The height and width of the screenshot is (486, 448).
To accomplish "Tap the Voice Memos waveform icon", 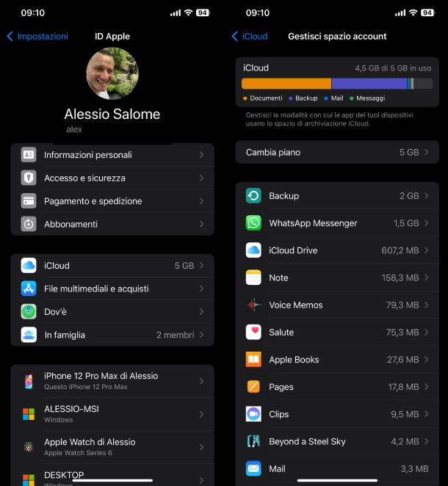I will [253, 305].
